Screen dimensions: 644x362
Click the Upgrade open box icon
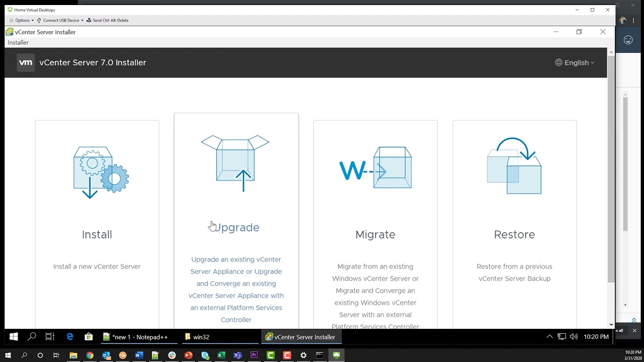235,163
